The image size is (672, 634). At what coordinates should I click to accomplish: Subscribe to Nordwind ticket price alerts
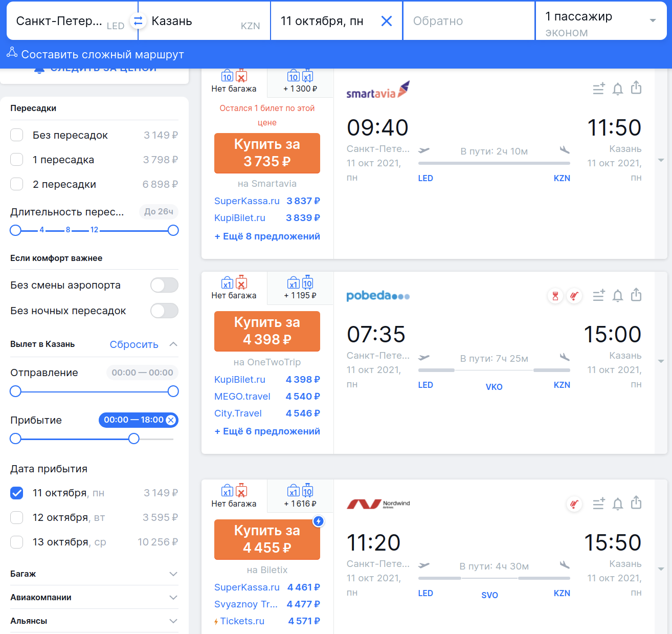617,504
